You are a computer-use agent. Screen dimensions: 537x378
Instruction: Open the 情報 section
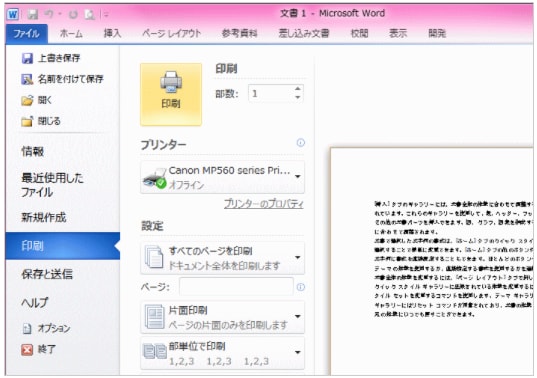point(33,151)
